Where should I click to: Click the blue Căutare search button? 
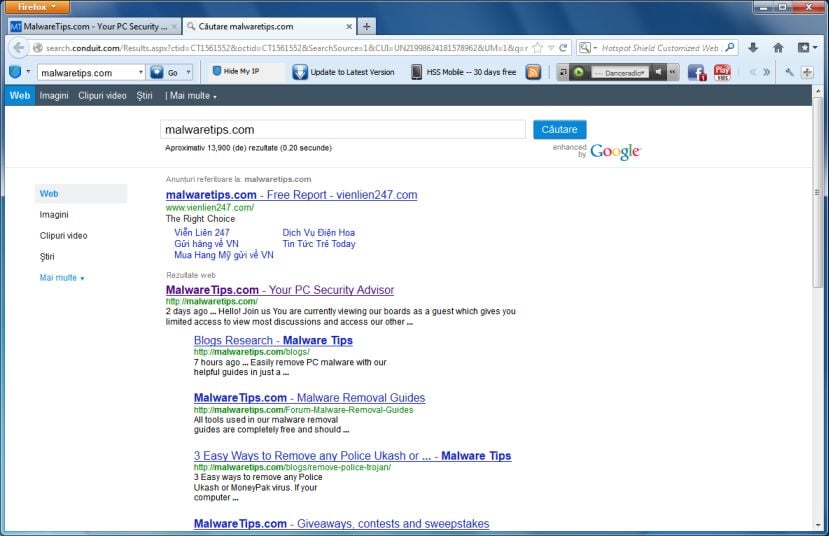[x=559, y=130]
